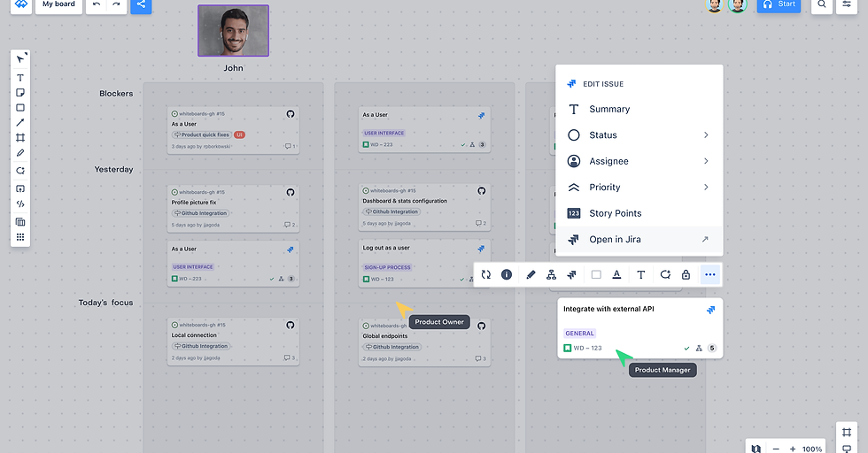Select the Text tool in left toolbar
The width and height of the screenshot is (868, 453).
click(x=20, y=78)
